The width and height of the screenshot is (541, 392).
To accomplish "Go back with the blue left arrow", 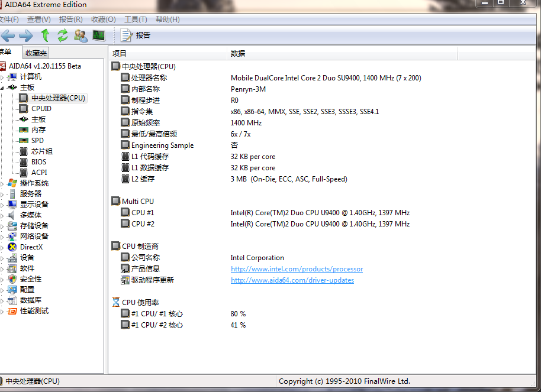I will point(8,35).
